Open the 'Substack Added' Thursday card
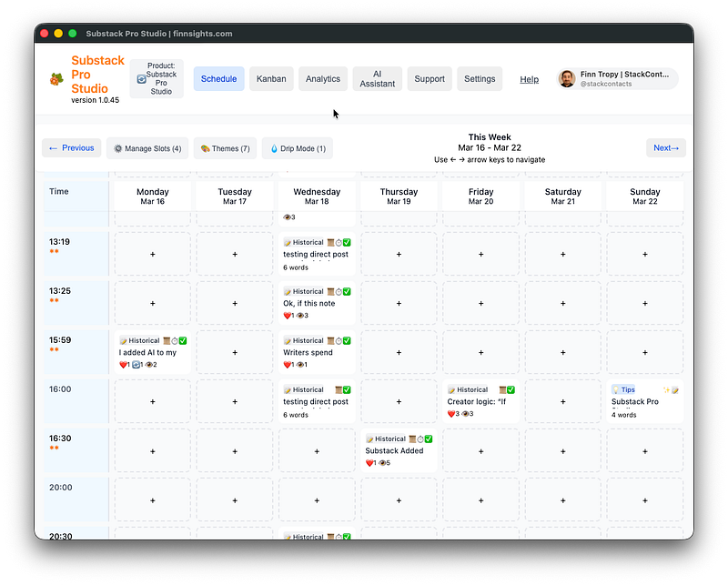The image size is (728, 585). (399, 451)
